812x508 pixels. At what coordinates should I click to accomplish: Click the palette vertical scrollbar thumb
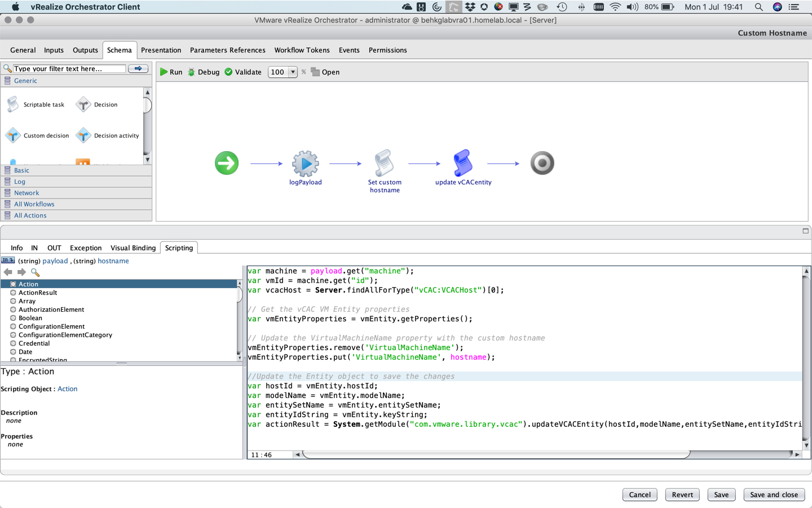(x=147, y=105)
